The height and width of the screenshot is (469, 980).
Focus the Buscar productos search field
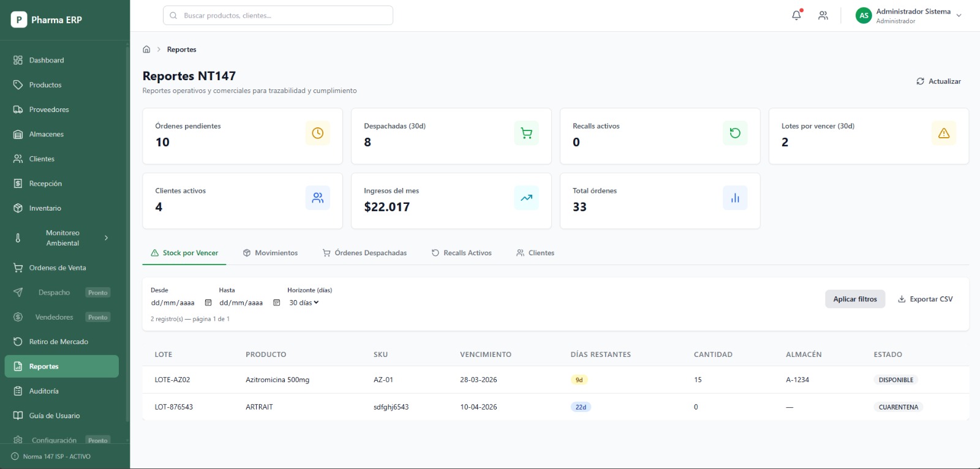[278, 15]
